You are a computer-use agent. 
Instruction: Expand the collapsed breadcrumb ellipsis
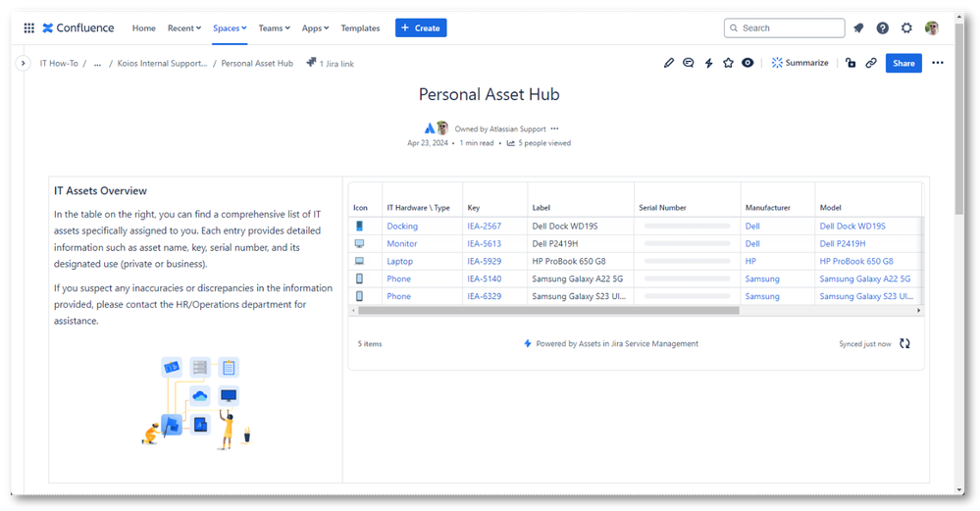[x=97, y=63]
